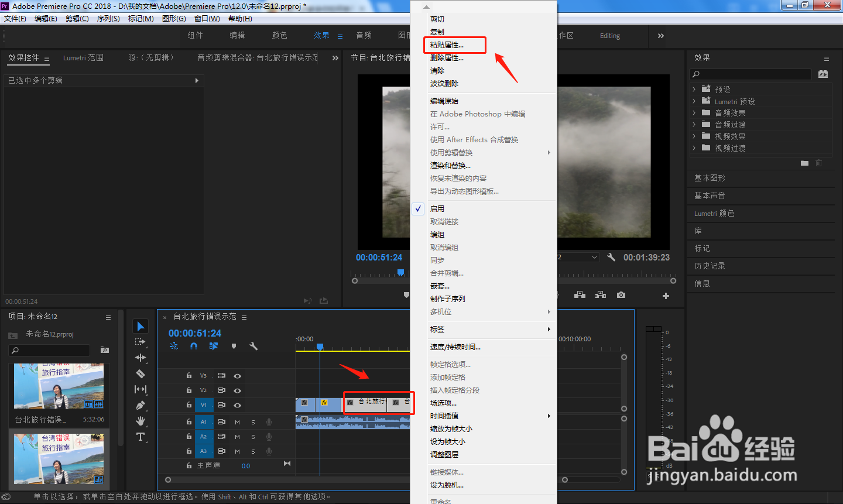
Task: Click the fit-to-width icon on master track
Action: click(x=287, y=464)
